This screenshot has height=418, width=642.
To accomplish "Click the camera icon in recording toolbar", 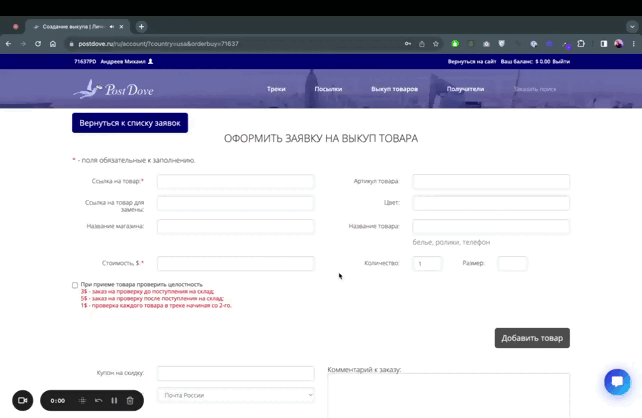I will (22, 400).
